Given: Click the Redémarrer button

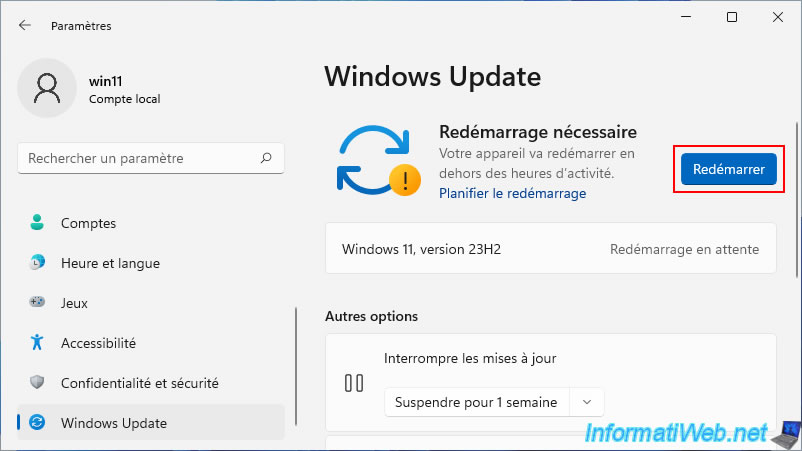Looking at the screenshot, I should pyautogui.click(x=728, y=169).
